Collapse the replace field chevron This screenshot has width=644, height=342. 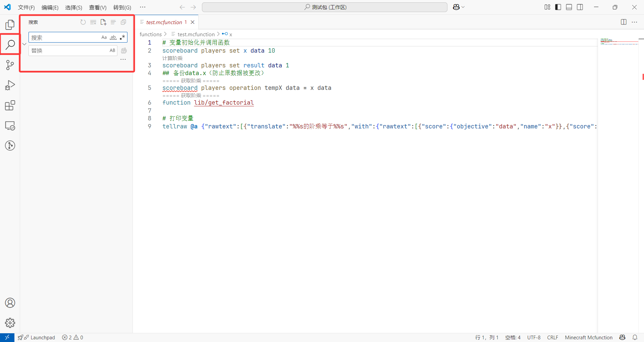[24, 44]
